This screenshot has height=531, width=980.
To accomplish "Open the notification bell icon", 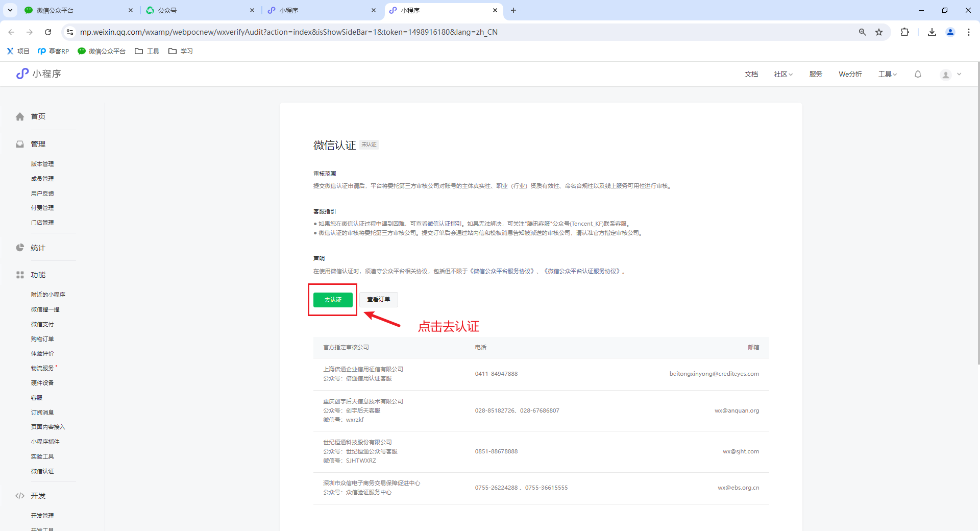I will [x=918, y=74].
